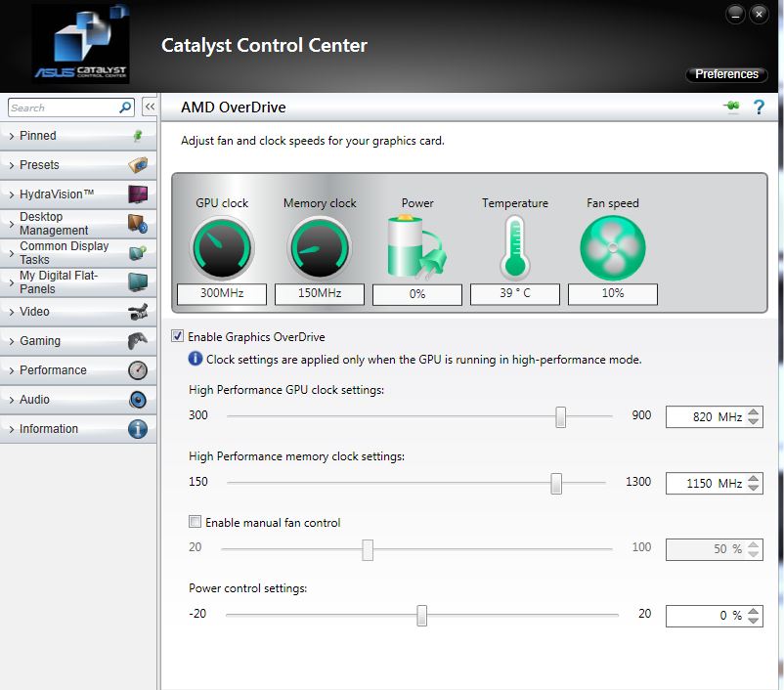Click the ASUS Catalyst logo
Screen dimensions: 784x690
coord(80,44)
